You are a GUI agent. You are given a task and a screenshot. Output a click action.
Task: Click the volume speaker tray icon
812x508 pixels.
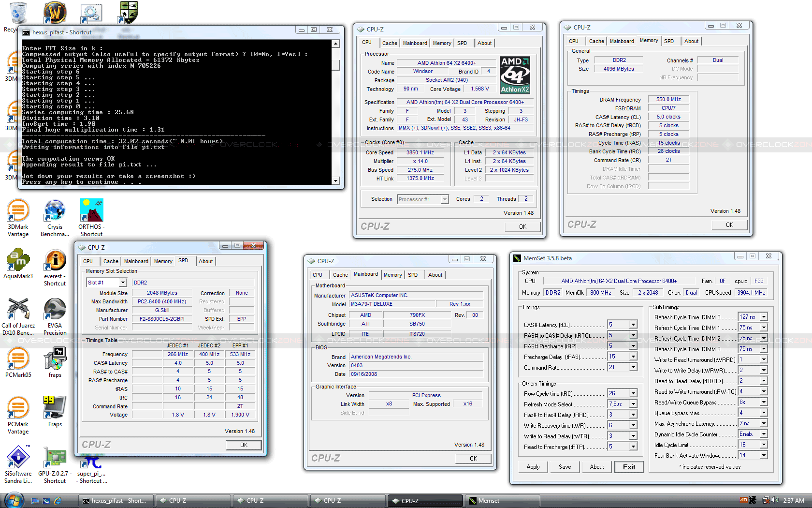(x=775, y=500)
